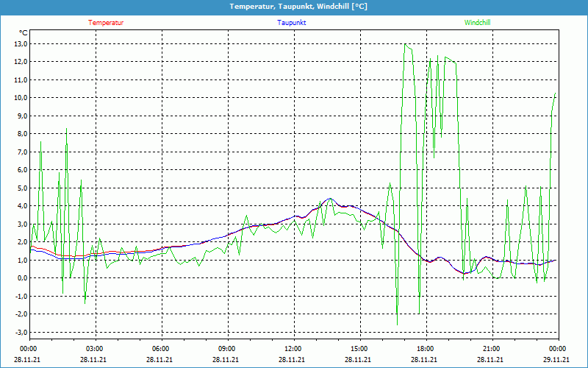Click the green Windchill legend label
This screenshot has height=368, width=588.
477,23
